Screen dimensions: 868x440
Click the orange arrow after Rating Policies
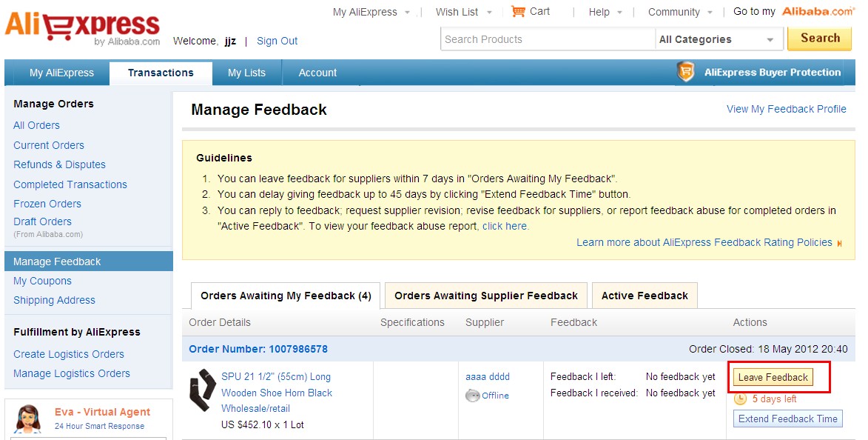(x=839, y=243)
